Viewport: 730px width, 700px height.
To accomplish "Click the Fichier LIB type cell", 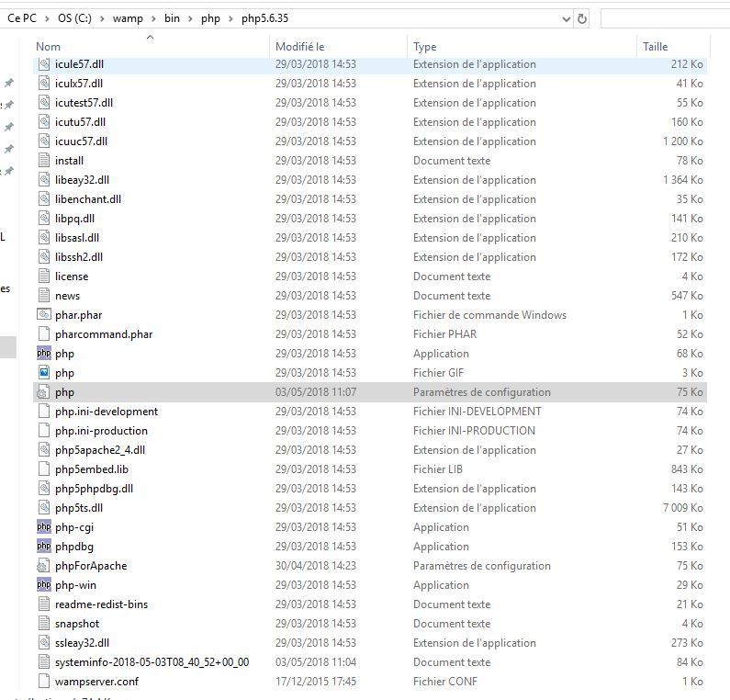I will (x=438, y=469).
